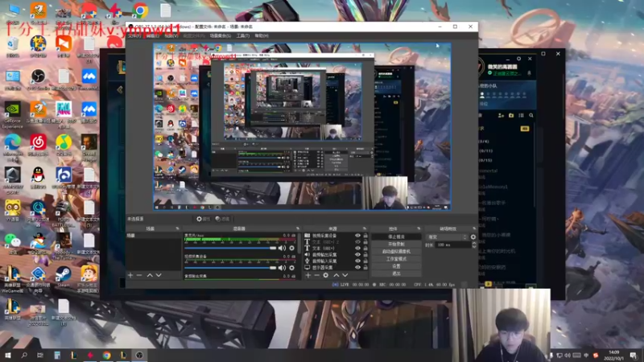This screenshot has height=362, width=644.
Task: Open Steam desktop shortcut
Action: pos(64,277)
